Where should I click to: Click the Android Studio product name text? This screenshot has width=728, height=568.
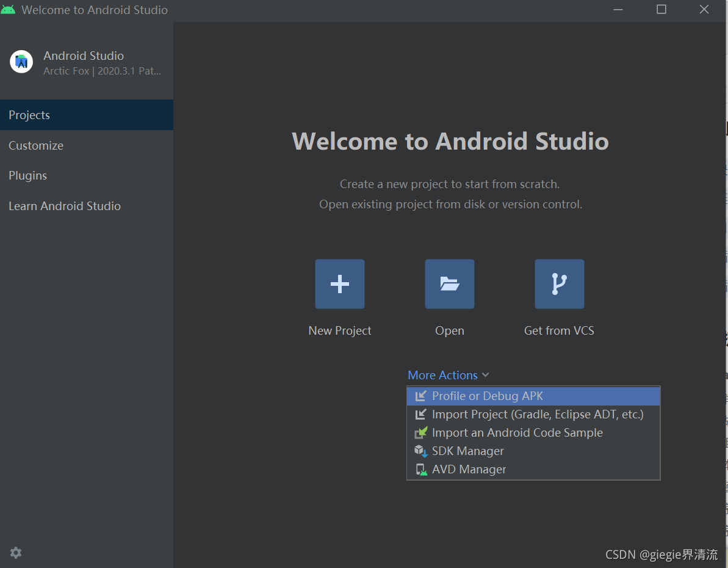pos(84,56)
